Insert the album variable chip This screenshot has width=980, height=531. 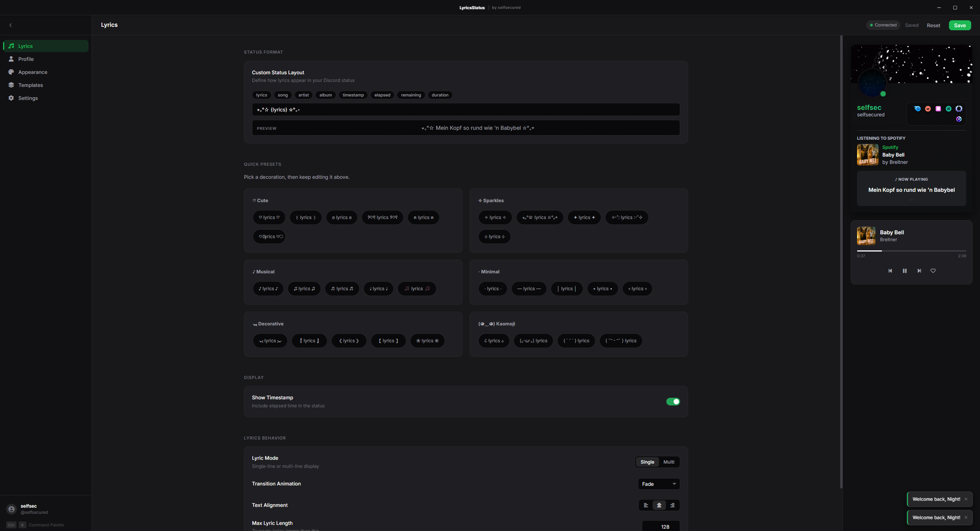(326, 95)
